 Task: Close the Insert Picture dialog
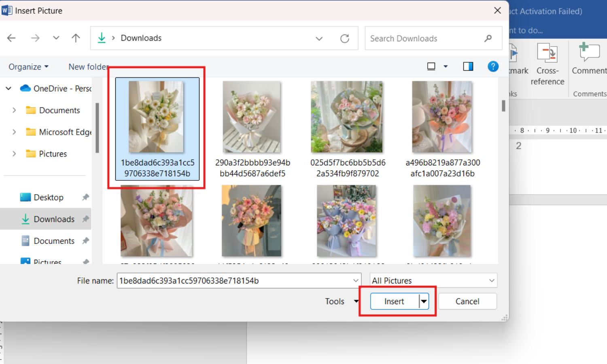498,11
